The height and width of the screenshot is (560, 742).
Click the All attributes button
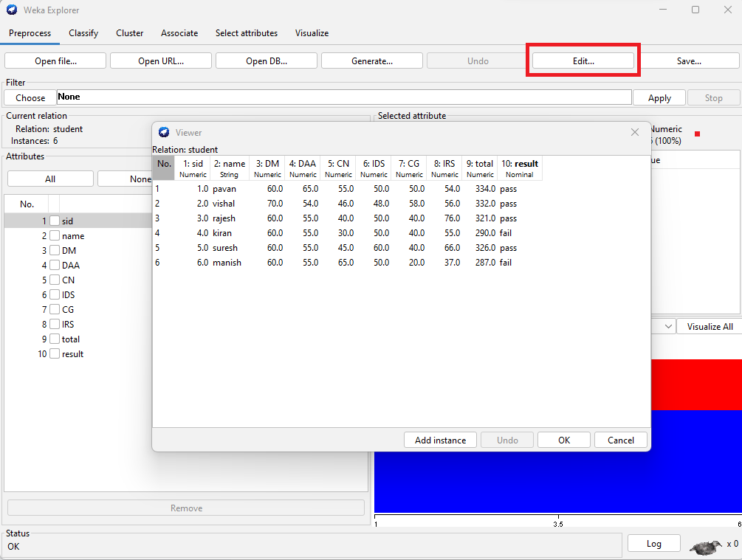pos(50,179)
